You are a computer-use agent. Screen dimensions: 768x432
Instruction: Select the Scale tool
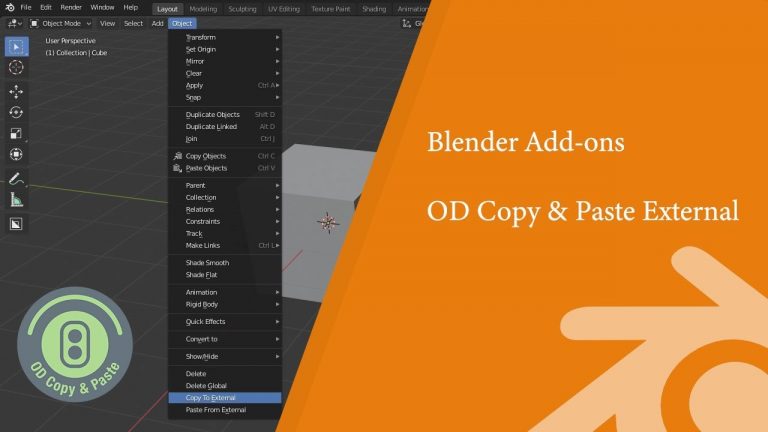pyautogui.click(x=16, y=133)
